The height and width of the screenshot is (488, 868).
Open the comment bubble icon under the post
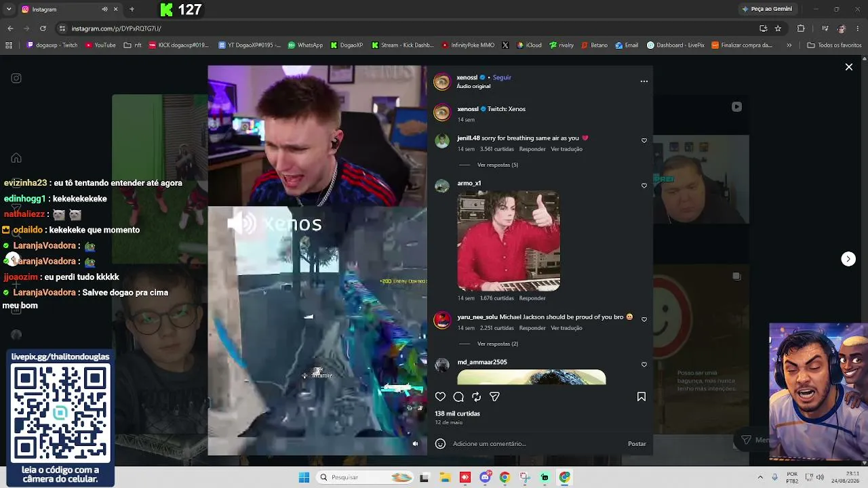pos(458,397)
